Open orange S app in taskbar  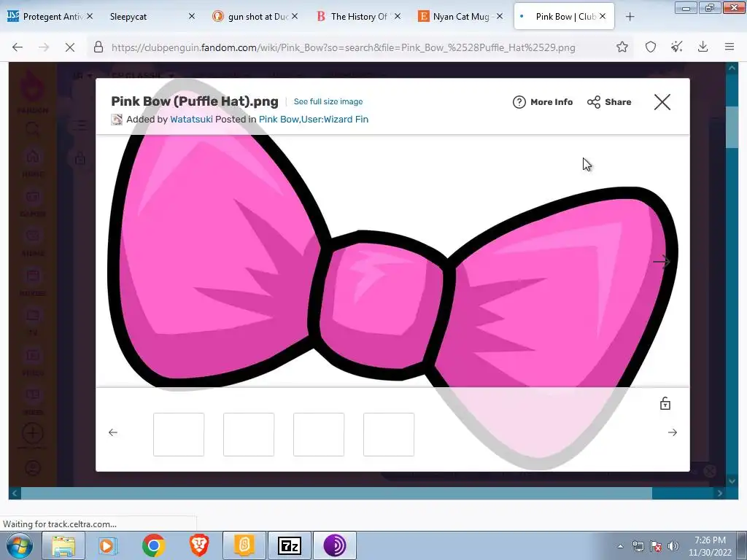click(x=244, y=545)
